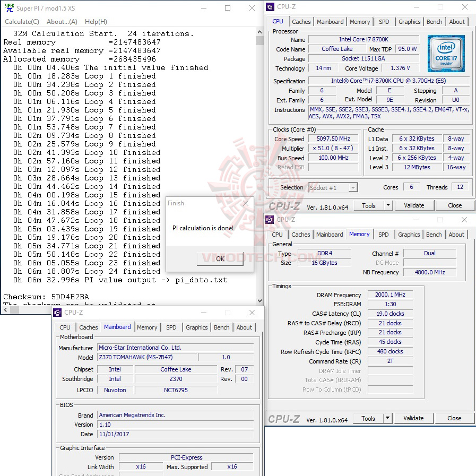The image size is (476, 476).
Task: Switch to Mainboard tab in top CPU-Z window
Action: coord(330,22)
